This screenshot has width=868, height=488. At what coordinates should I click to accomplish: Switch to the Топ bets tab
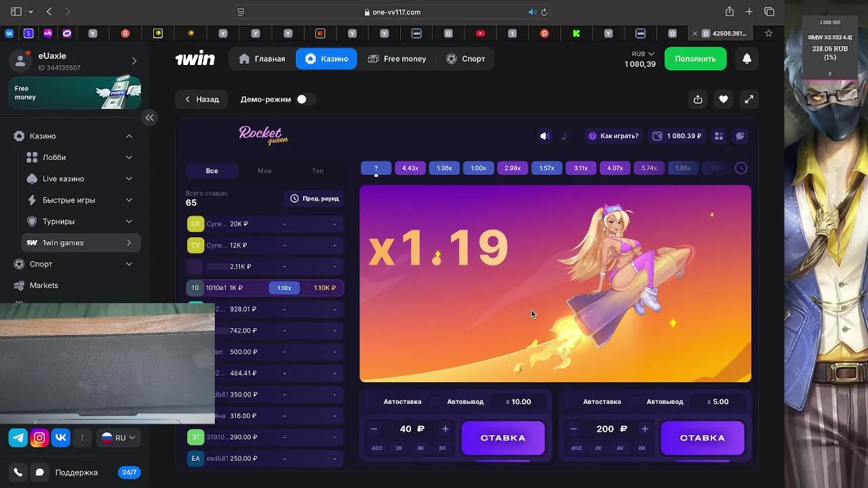(x=317, y=171)
